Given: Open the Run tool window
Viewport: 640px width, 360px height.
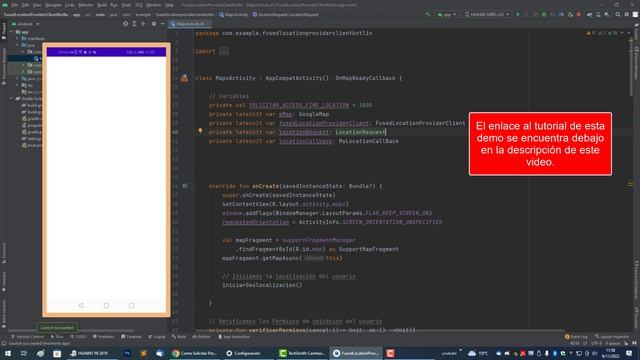Looking at the screenshot, I should coord(57,337).
